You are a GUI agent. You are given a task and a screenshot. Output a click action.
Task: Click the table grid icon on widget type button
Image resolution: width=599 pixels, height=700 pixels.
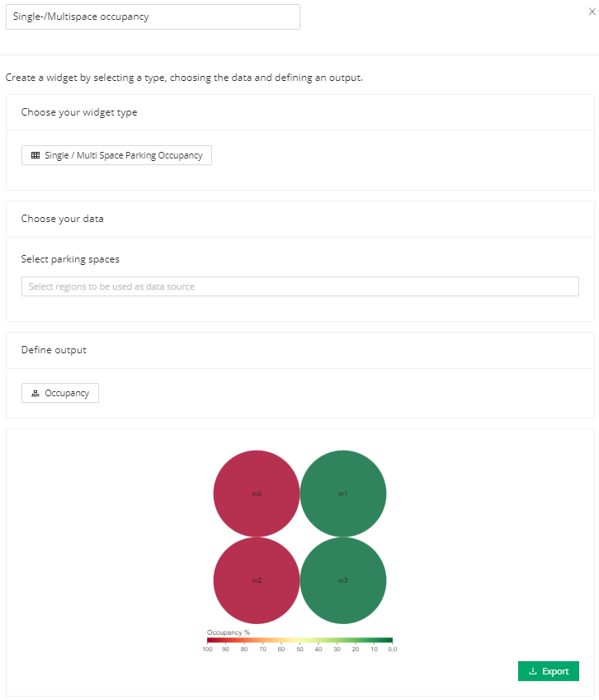tap(35, 155)
